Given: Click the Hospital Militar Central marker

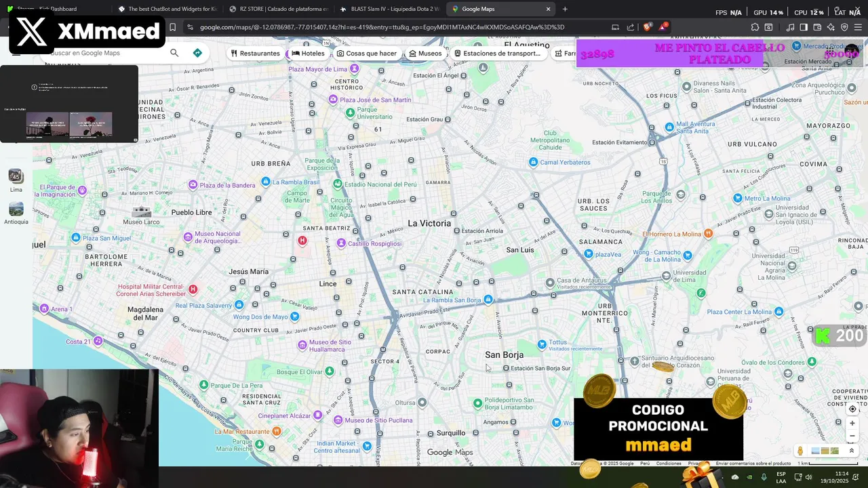Looking at the screenshot, I should point(193,289).
